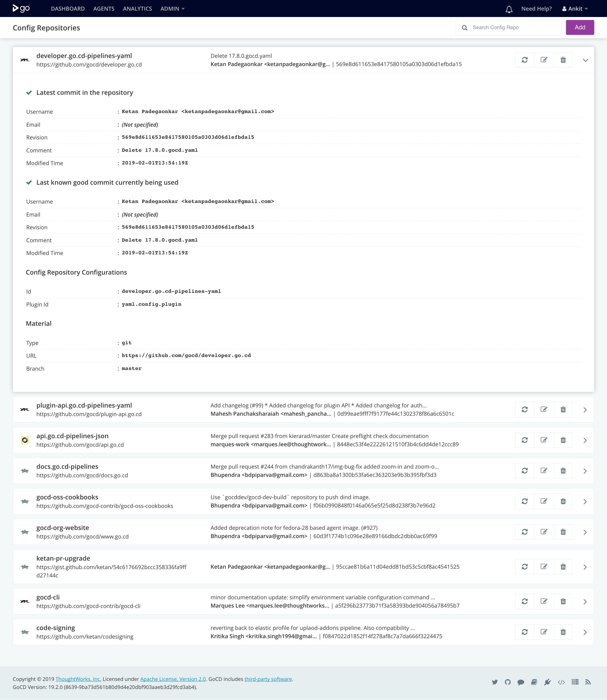Delete the gocd-org-website repo
This screenshot has height=700, width=607.
click(x=563, y=532)
